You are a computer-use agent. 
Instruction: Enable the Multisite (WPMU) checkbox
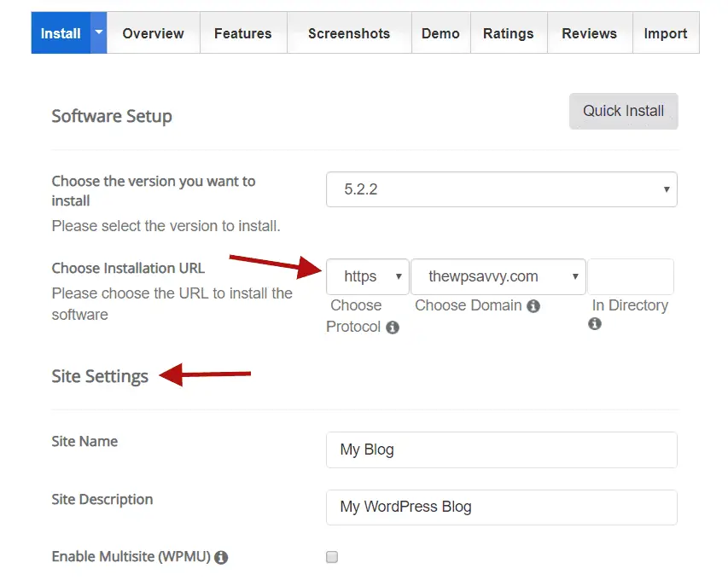tap(332, 557)
